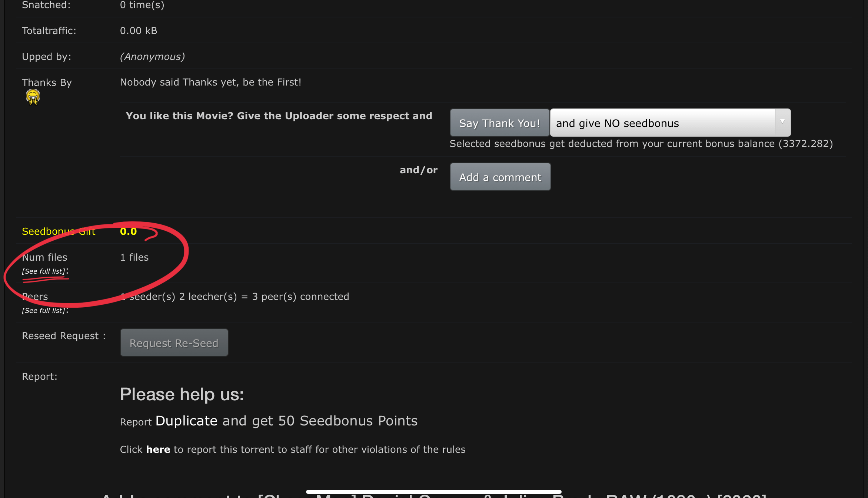Click the bonus balance 3372.282 text

point(805,144)
